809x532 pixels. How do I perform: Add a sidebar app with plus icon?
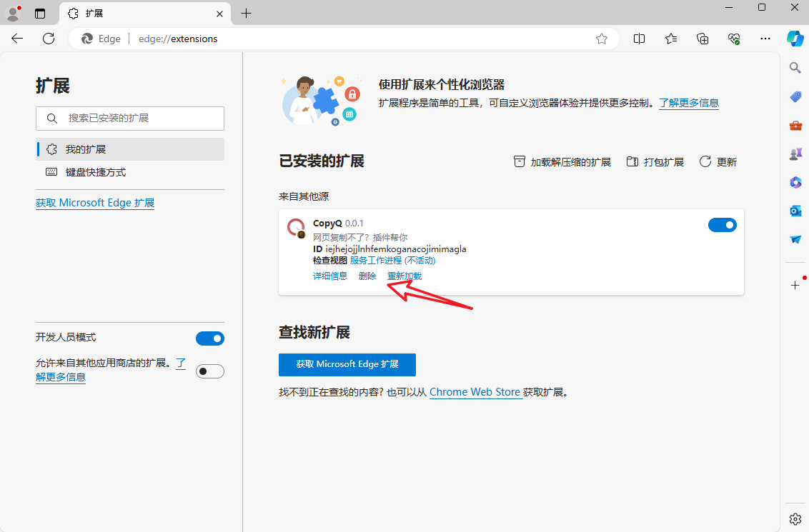click(x=795, y=285)
